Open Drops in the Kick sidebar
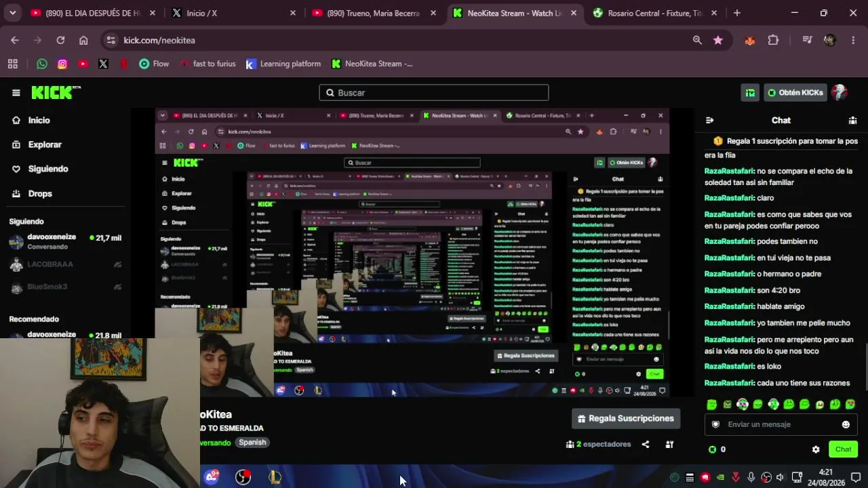 32,193
